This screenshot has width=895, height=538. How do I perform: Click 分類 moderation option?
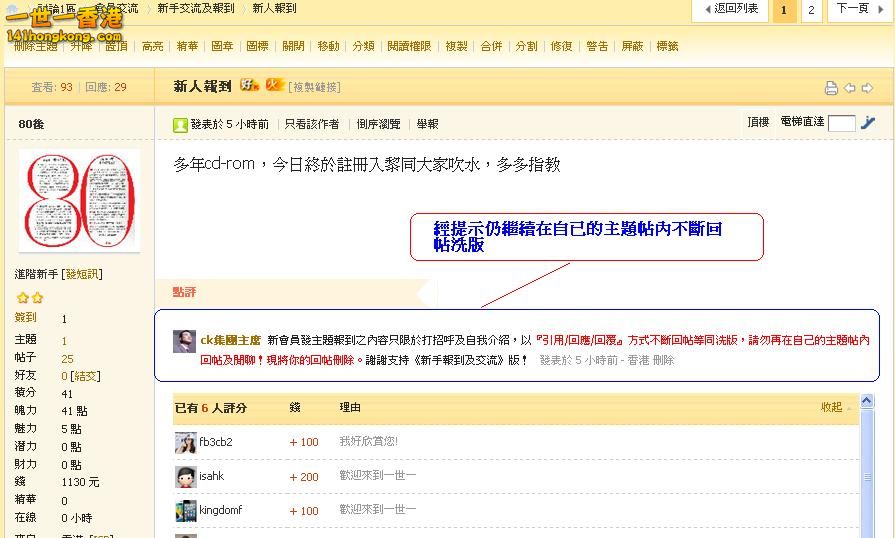[x=363, y=46]
